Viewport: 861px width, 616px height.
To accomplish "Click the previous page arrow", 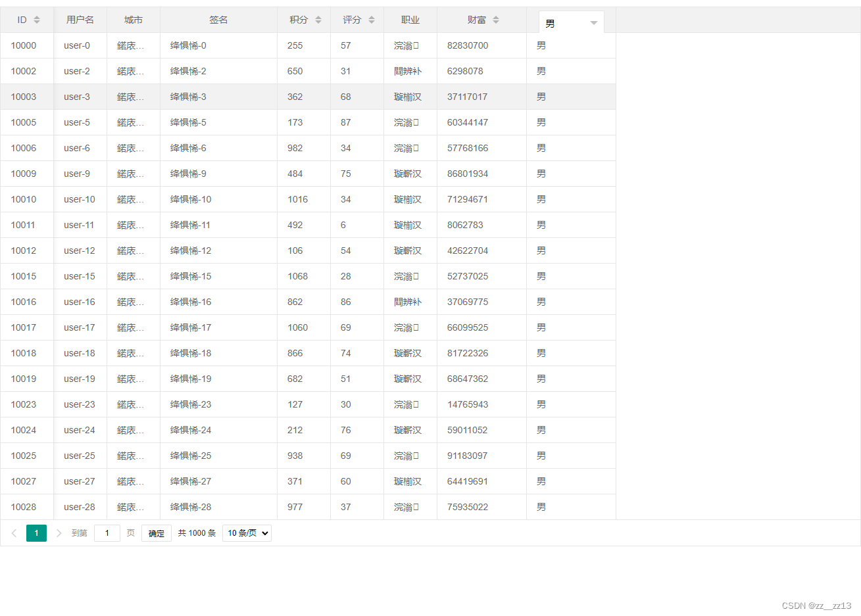I will 14,533.
